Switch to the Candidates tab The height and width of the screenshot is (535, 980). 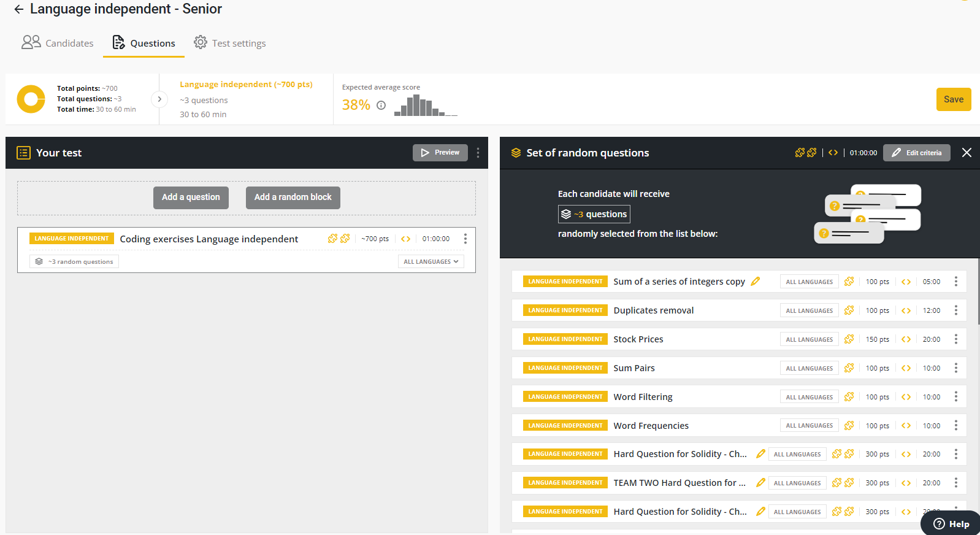[58, 43]
